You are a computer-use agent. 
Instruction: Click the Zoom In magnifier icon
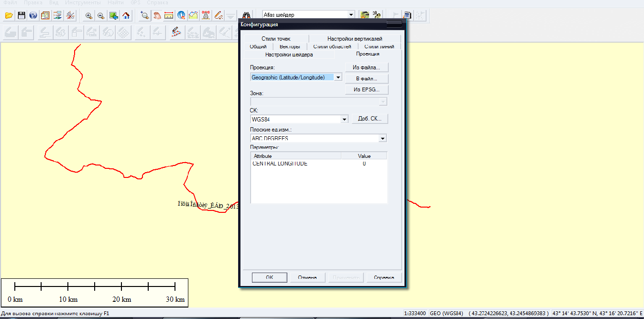[x=88, y=15]
